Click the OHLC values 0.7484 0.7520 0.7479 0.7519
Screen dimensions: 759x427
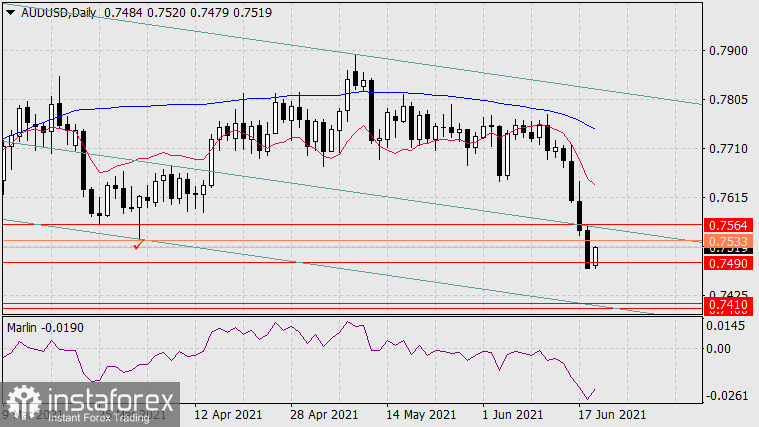[188, 13]
